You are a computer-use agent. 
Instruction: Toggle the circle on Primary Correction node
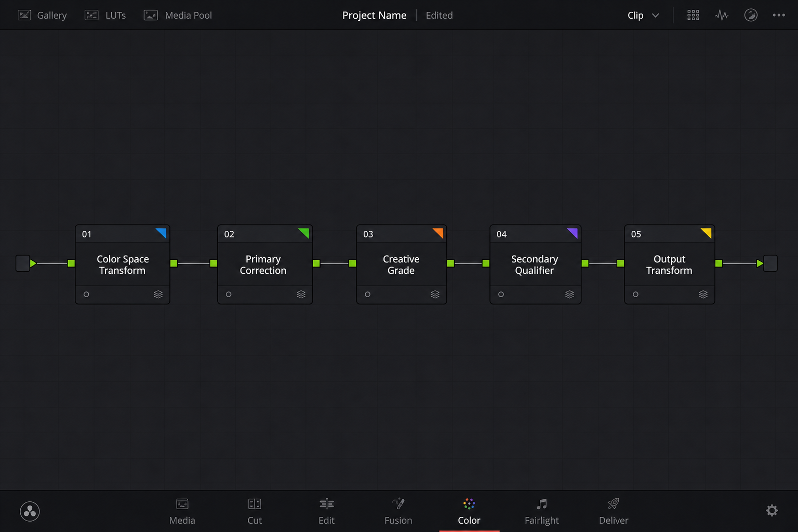[229, 294]
